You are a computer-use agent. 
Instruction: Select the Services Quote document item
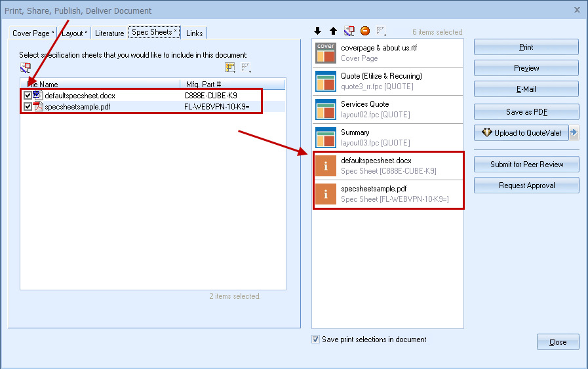(388, 109)
